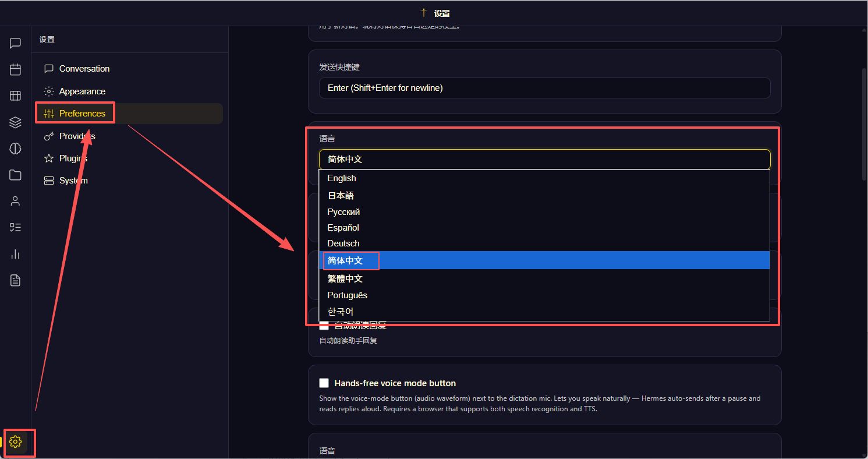Choose Español from the language list
The image size is (868, 459).
click(544, 228)
